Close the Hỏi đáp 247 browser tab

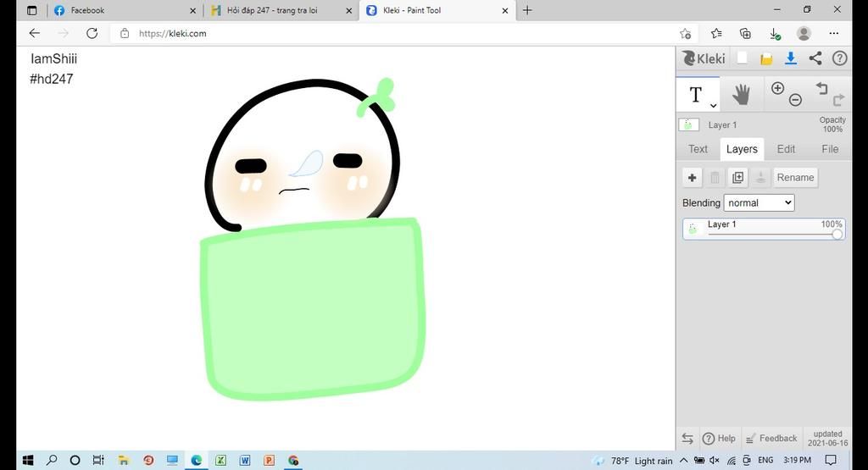tap(348, 10)
